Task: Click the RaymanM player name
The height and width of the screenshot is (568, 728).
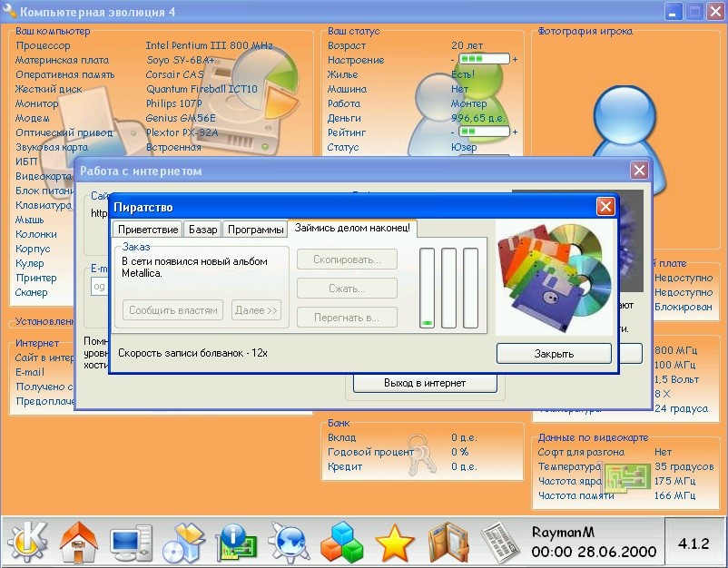Action: point(563,532)
